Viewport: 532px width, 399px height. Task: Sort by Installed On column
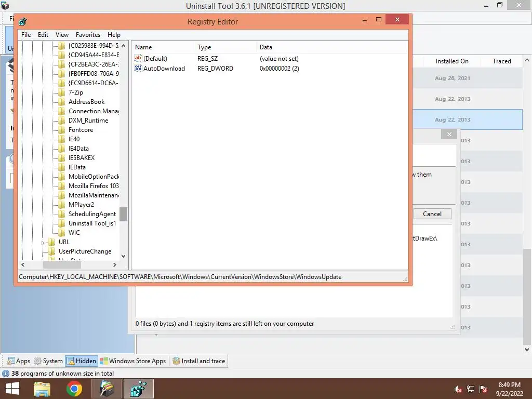point(452,61)
